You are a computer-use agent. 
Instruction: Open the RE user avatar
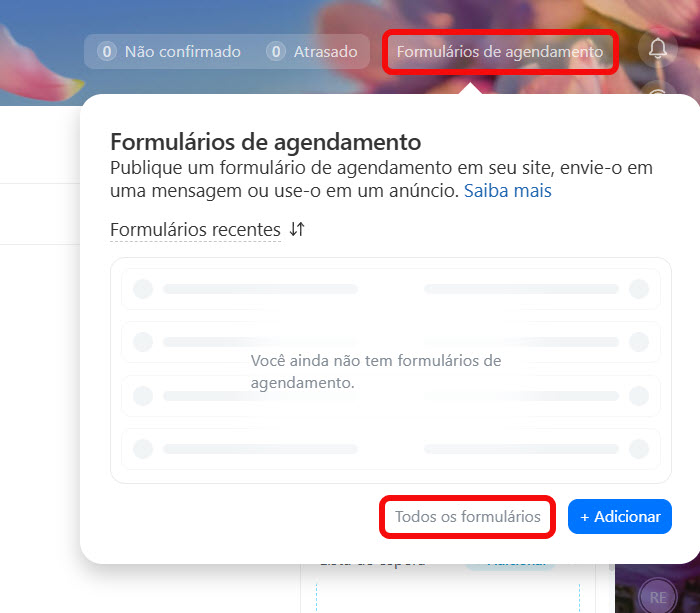[658, 597]
